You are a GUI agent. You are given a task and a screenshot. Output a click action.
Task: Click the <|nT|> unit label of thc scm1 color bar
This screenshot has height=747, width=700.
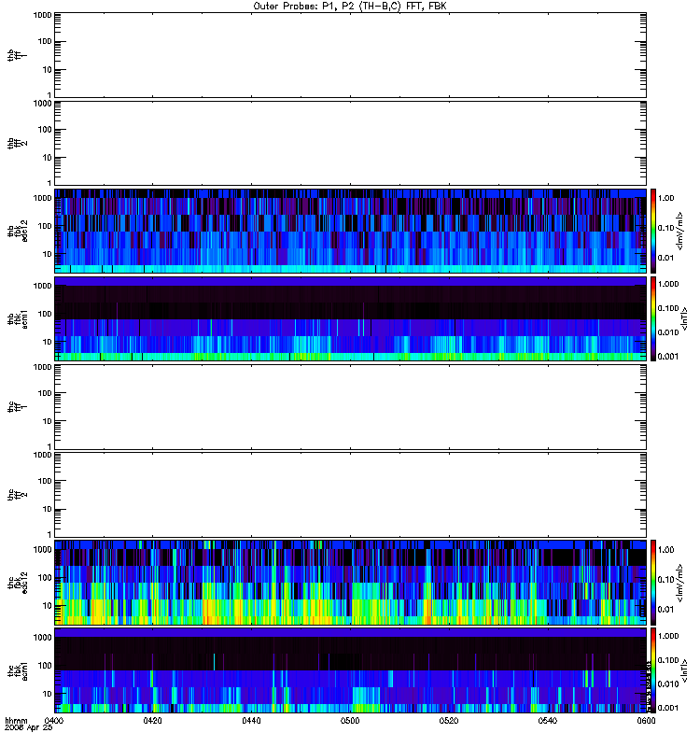click(x=685, y=670)
